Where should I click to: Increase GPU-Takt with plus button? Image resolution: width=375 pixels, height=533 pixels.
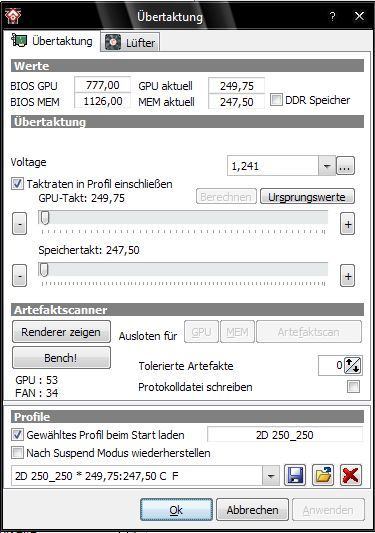(347, 224)
